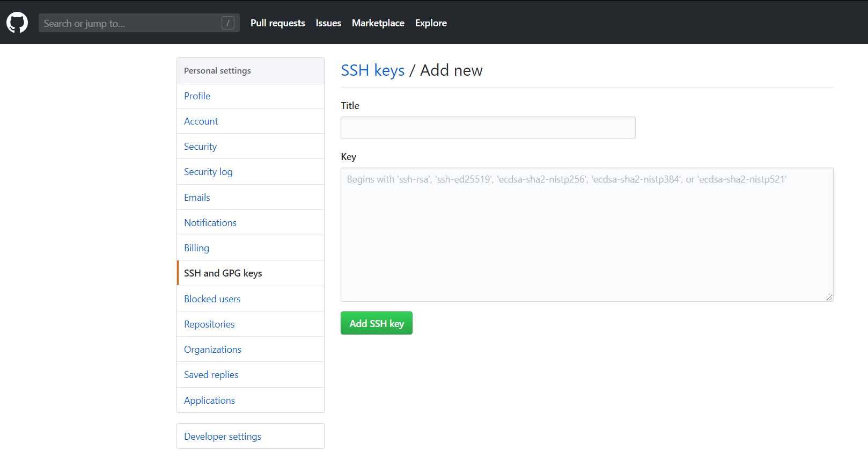Click the slash shortcut icon in search

pyautogui.click(x=228, y=23)
